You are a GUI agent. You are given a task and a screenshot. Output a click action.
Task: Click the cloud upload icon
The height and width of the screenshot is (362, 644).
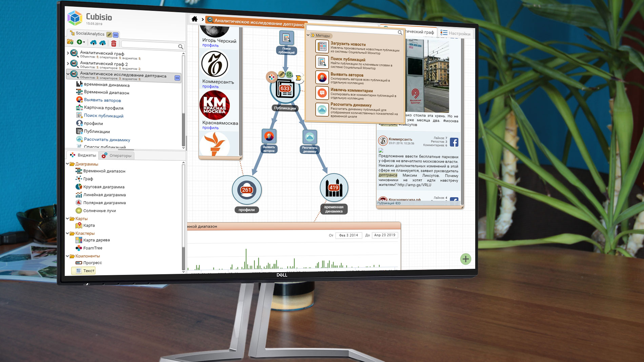click(x=93, y=43)
